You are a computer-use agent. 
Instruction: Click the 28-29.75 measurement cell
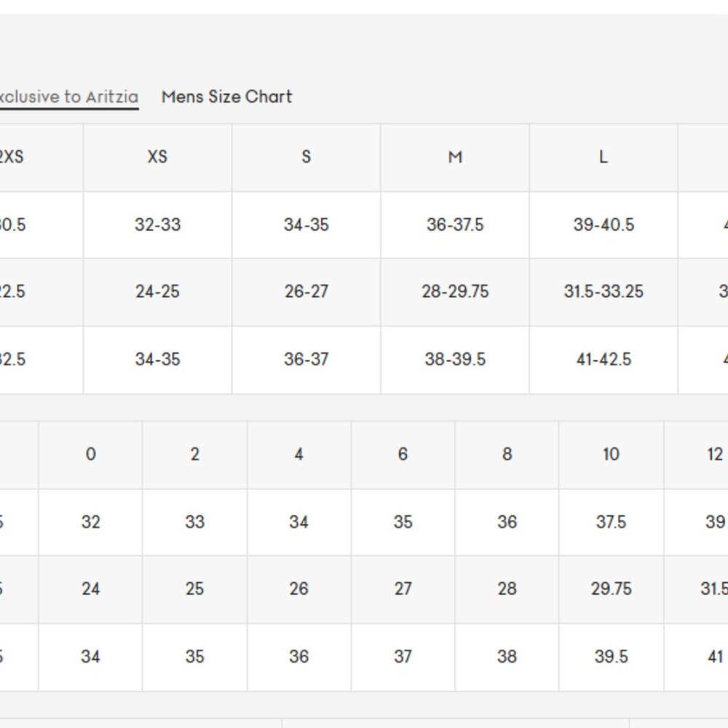point(455,292)
